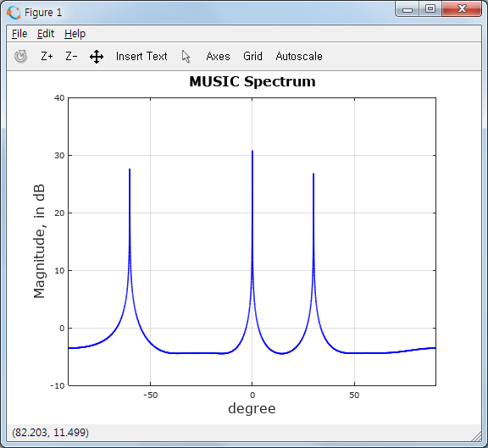
Task: Activate the Z- zoom out tool
Action: click(71, 56)
